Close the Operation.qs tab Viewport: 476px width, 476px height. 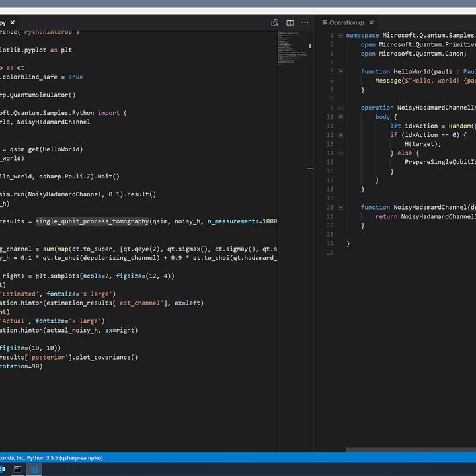[x=372, y=22]
